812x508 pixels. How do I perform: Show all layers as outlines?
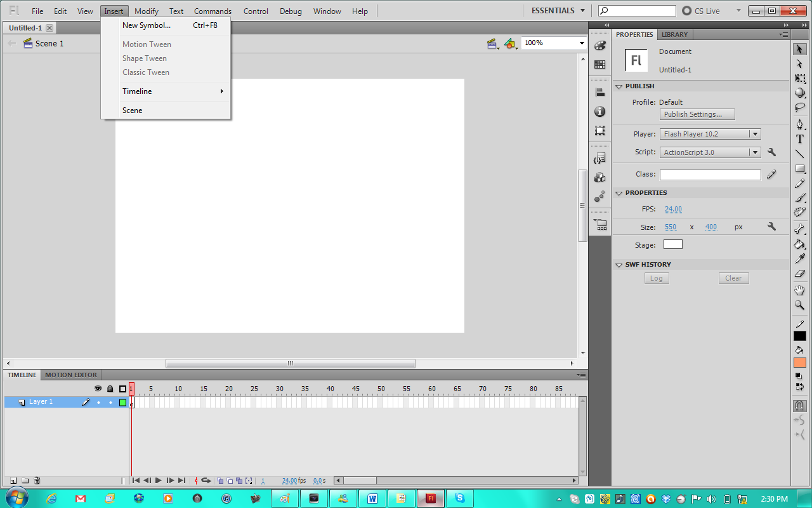coord(122,389)
